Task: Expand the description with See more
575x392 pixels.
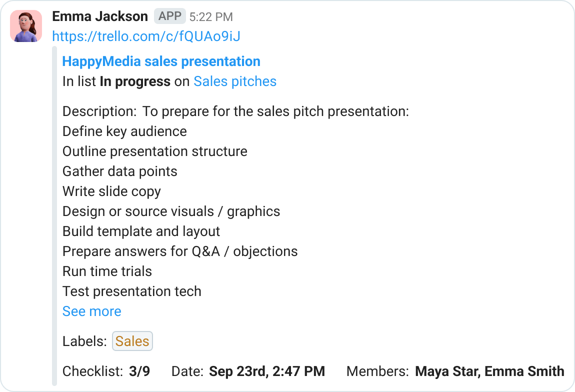Action: click(x=91, y=311)
